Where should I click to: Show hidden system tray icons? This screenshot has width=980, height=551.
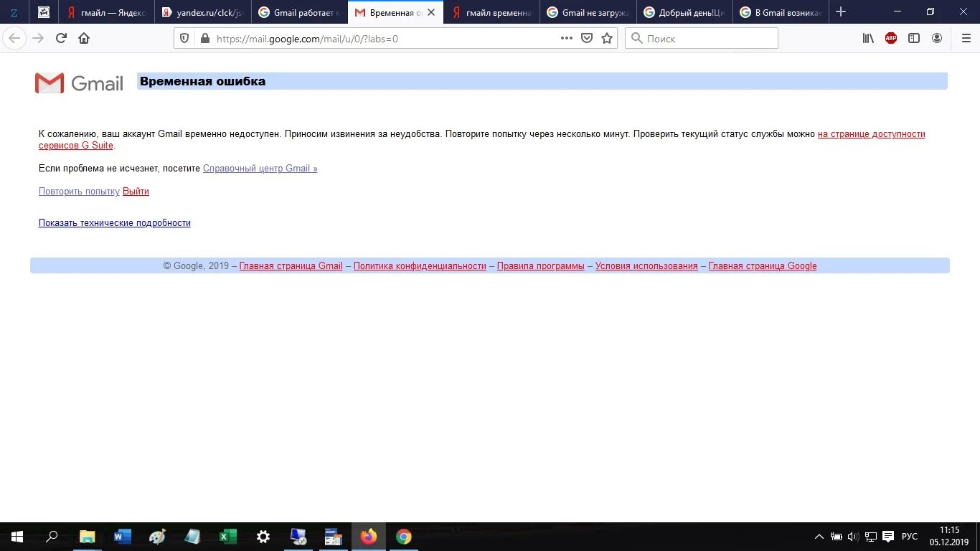pos(819,537)
